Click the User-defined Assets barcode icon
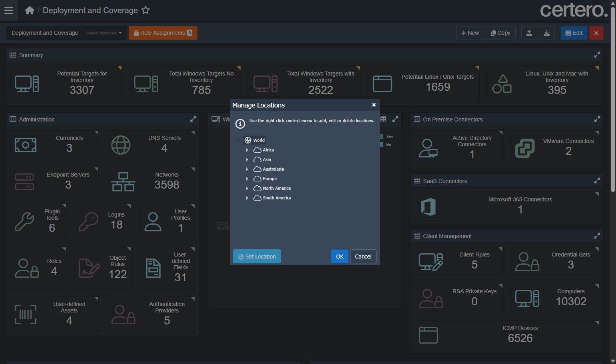The image size is (616, 364). 26,314
